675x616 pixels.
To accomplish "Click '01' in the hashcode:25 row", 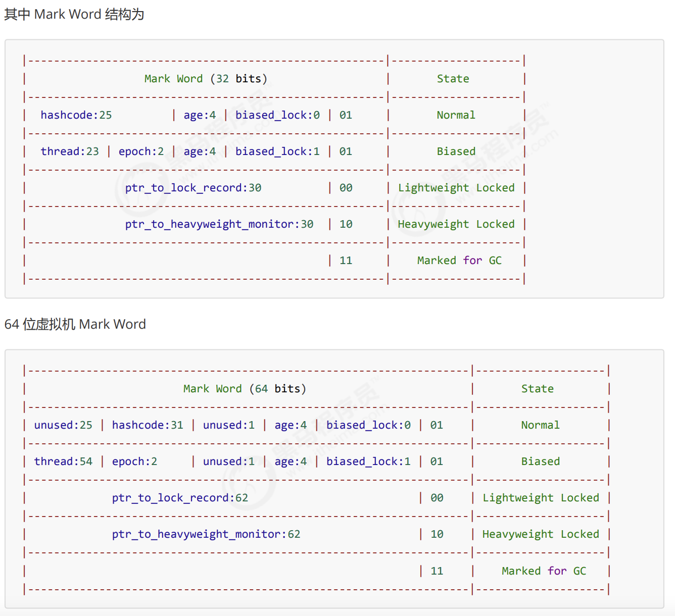I will click(x=346, y=115).
